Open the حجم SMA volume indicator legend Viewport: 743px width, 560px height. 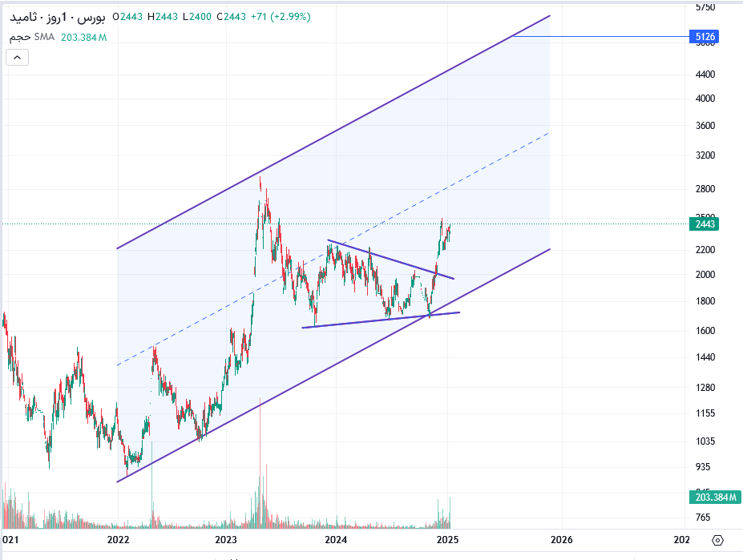coord(32,37)
